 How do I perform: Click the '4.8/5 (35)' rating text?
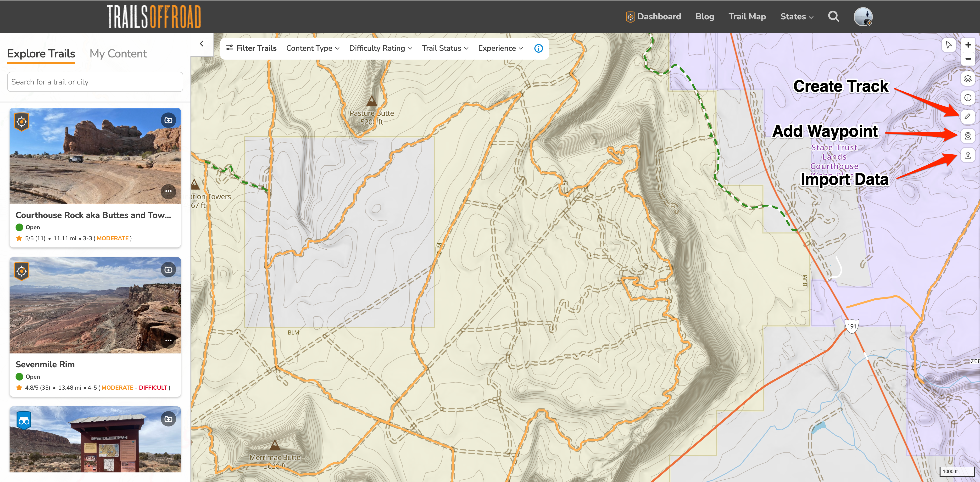click(x=38, y=388)
